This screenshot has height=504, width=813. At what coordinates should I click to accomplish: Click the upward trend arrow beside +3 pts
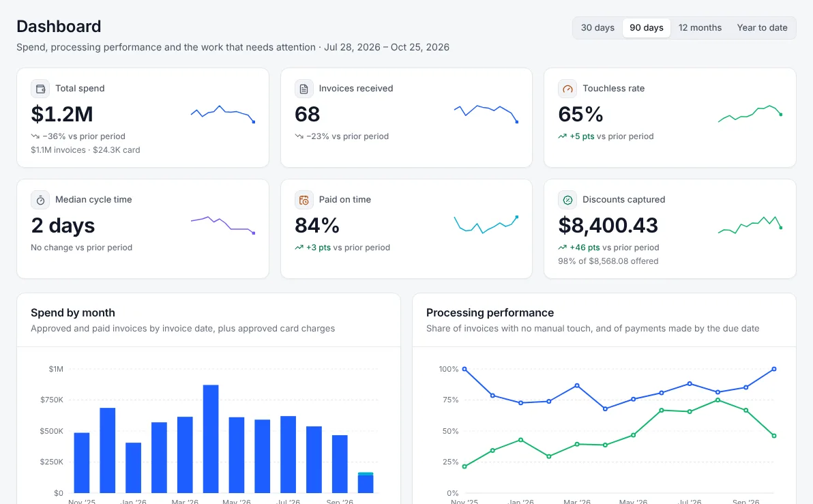click(299, 248)
